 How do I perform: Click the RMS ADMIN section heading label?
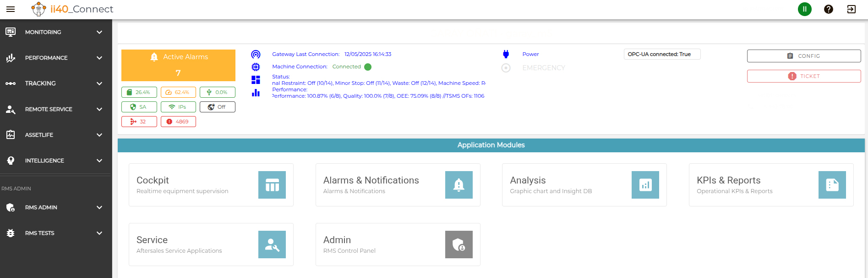16,189
